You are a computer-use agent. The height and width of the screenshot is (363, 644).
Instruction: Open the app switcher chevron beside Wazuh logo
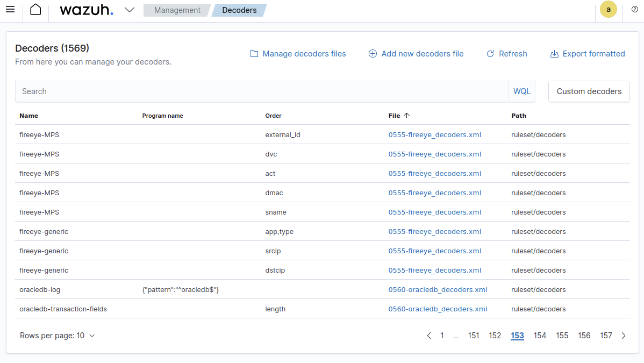(x=128, y=9)
